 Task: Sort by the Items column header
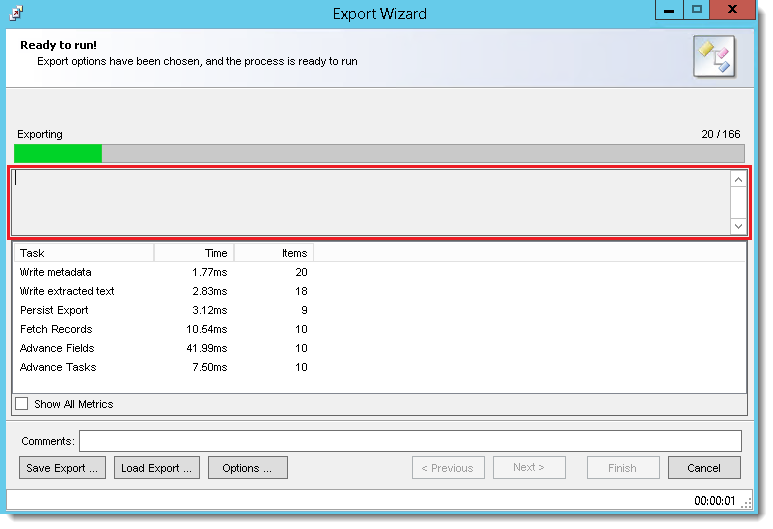tap(274, 253)
